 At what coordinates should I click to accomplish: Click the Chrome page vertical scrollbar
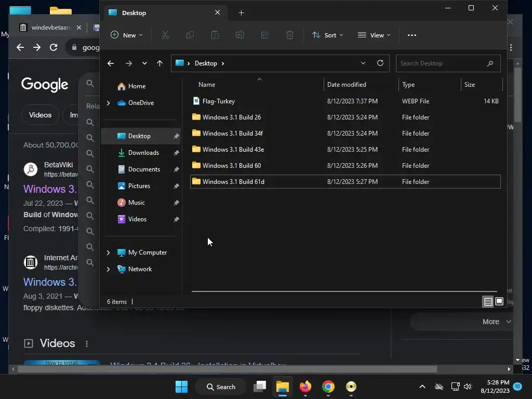[517, 95]
